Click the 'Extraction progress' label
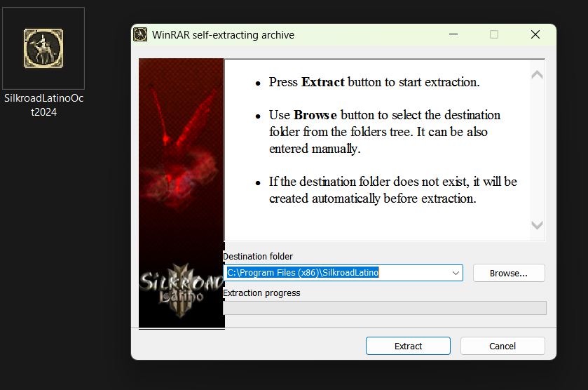Screen dimensions: 588x390 click(261, 292)
